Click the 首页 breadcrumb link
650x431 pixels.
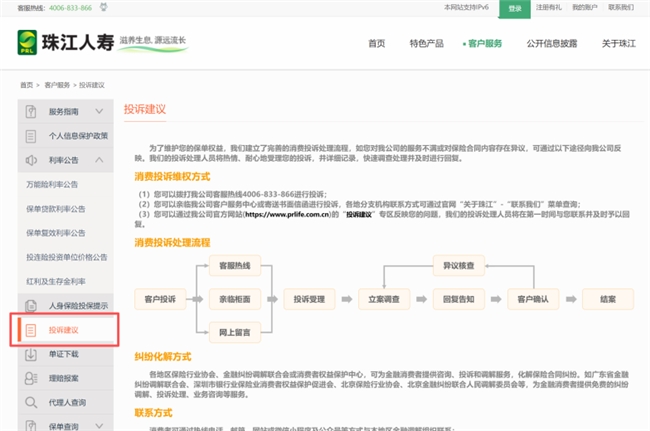tap(27, 85)
